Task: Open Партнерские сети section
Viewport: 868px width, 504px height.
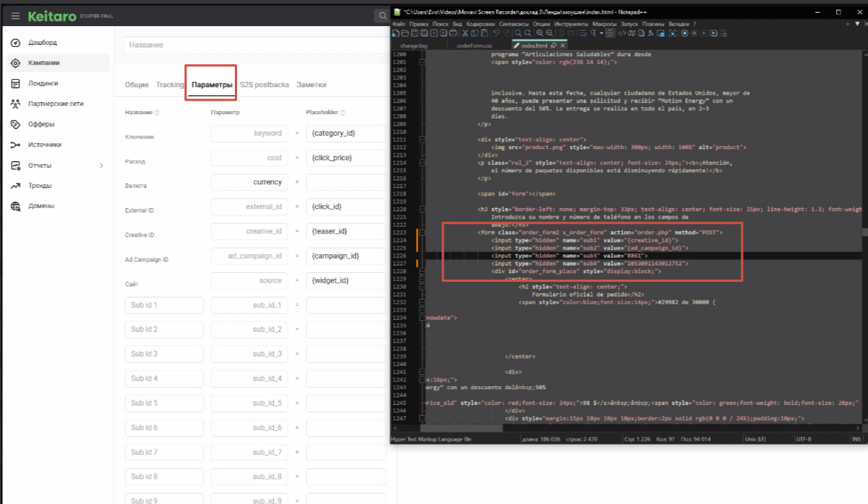Action: [56, 104]
